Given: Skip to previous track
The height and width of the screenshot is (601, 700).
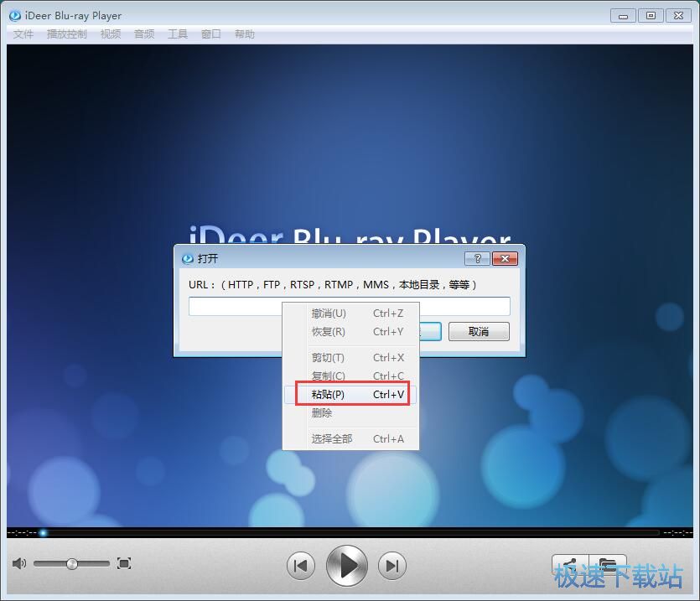Looking at the screenshot, I should coord(300,566).
